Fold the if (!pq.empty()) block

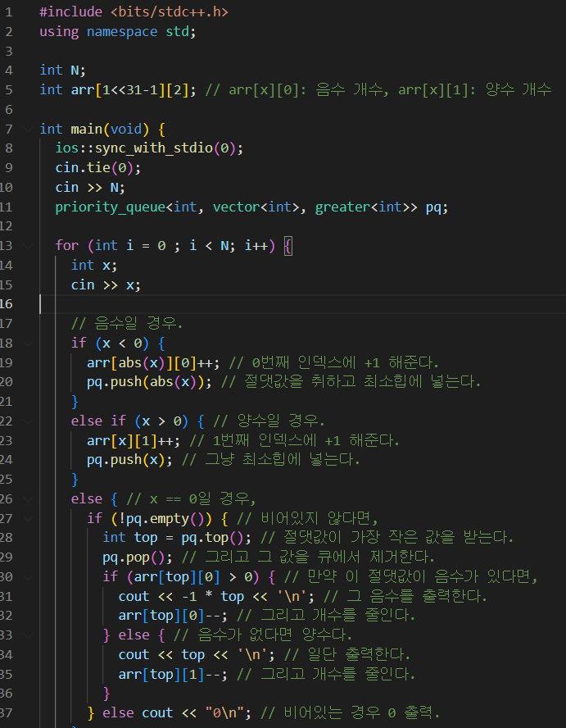[x=28, y=518]
